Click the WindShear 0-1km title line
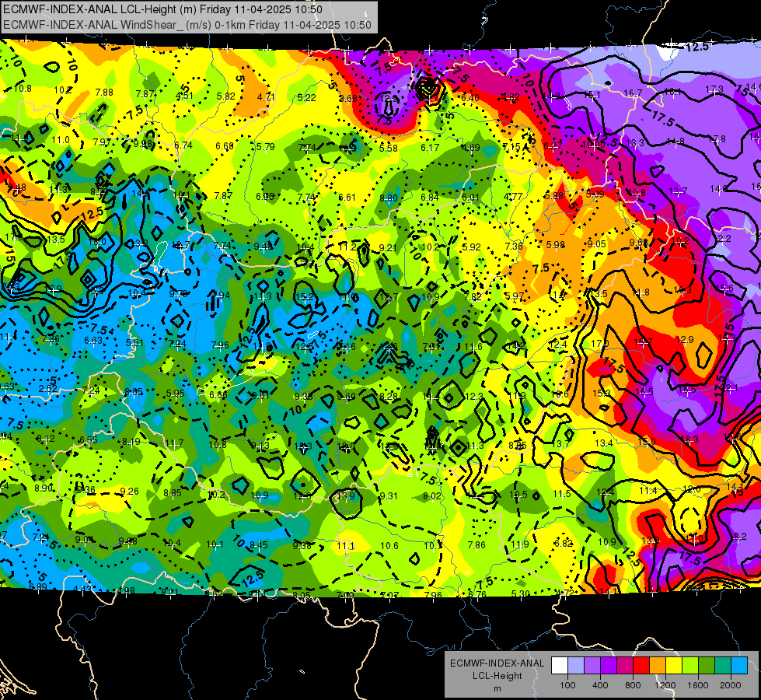Screen dimensions: 761x700 coord(187,25)
